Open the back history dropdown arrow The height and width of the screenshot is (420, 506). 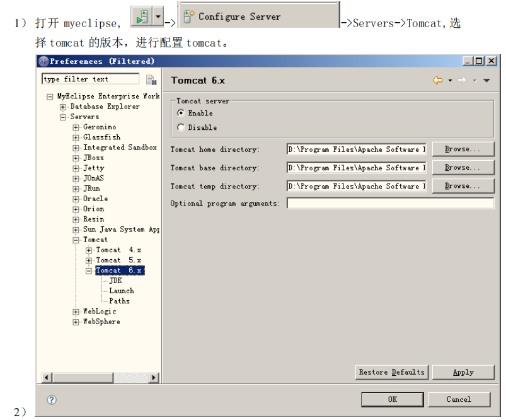pos(450,80)
